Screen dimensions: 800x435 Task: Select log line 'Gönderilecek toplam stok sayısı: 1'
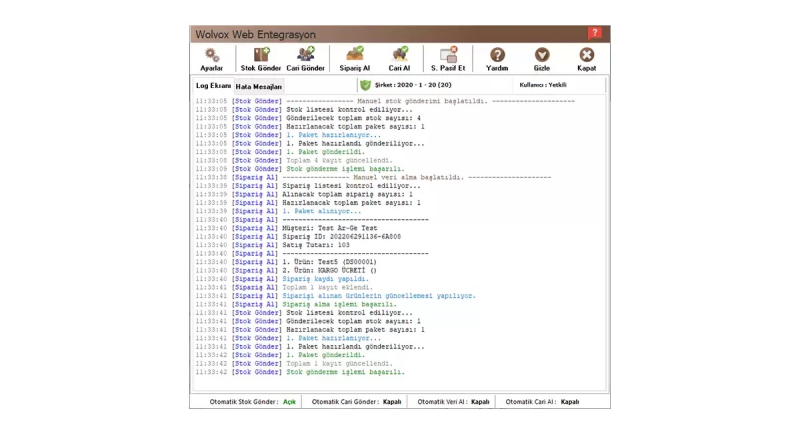click(308, 321)
